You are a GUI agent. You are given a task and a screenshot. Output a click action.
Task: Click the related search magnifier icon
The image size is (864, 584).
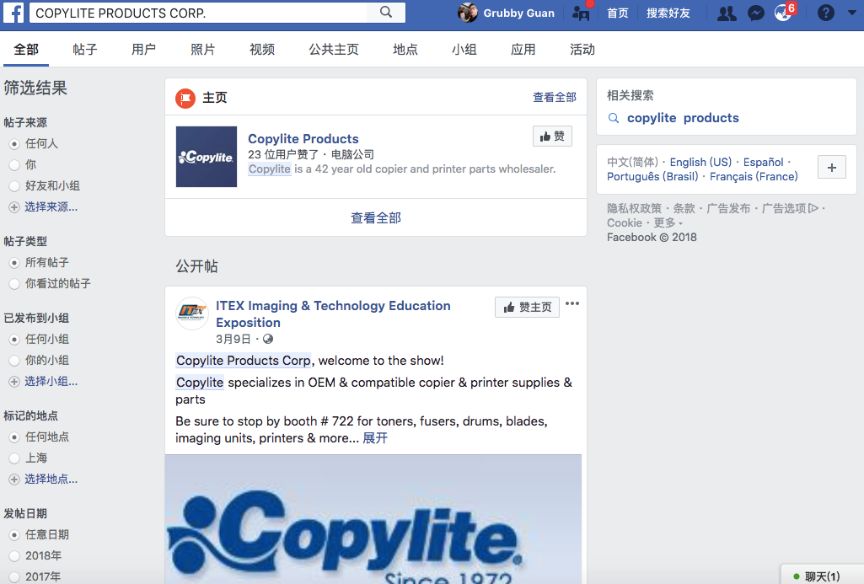pos(613,118)
